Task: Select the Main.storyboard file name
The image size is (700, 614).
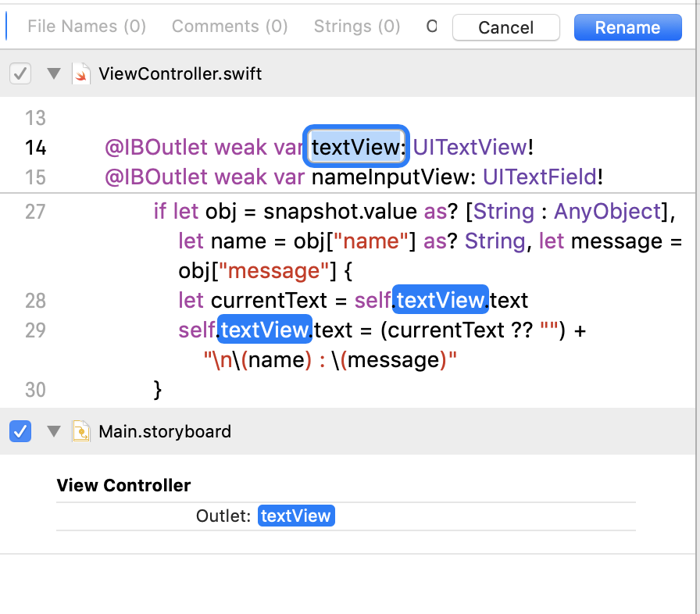Action: click(165, 431)
